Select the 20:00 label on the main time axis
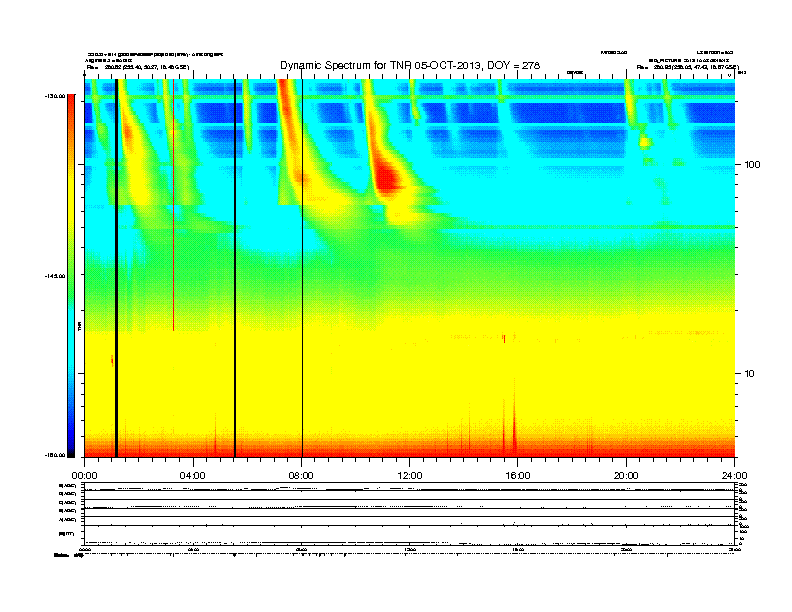792x612 pixels. (626, 476)
